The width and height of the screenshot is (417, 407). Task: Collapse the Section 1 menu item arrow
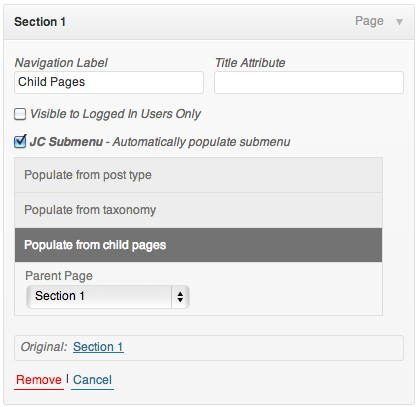click(x=399, y=22)
